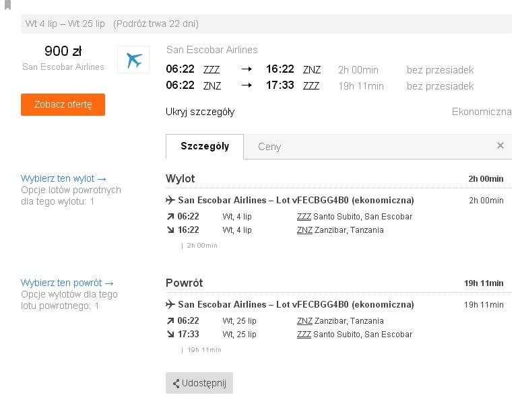Switch to the Ceny tab
The height and width of the screenshot is (420, 520).
pos(269,147)
